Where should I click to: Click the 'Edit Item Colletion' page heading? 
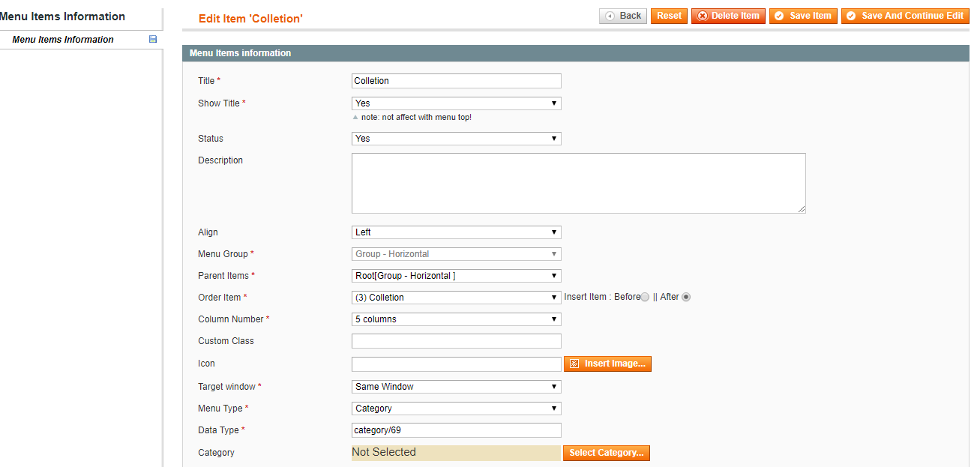(250, 19)
